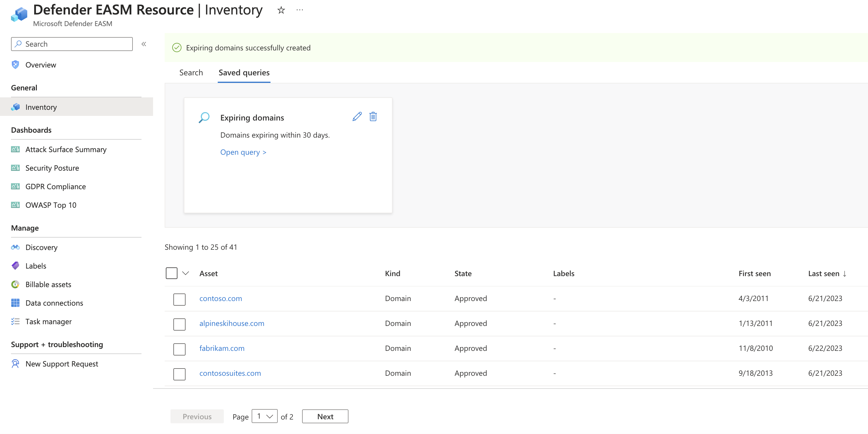This screenshot has height=434, width=868.
Task: Toggle the master select all checkbox
Action: [171, 273]
